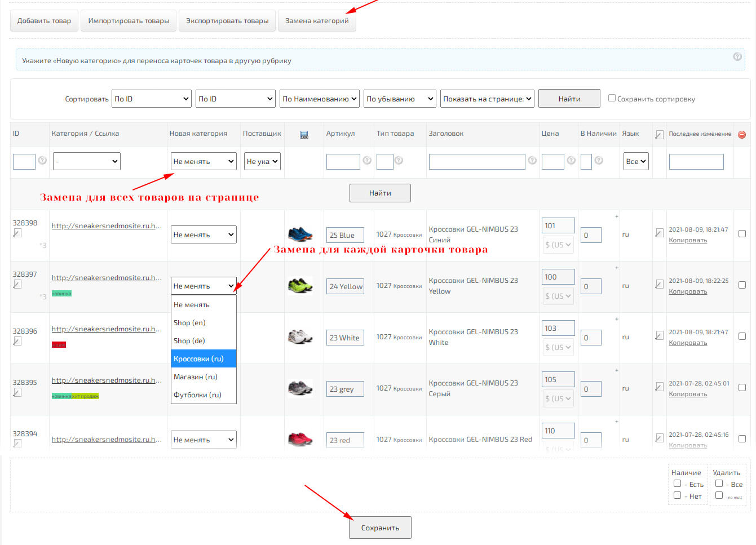The height and width of the screenshot is (545, 756).
Task: Click the help icon next to Цена filter
Action: [571, 161]
